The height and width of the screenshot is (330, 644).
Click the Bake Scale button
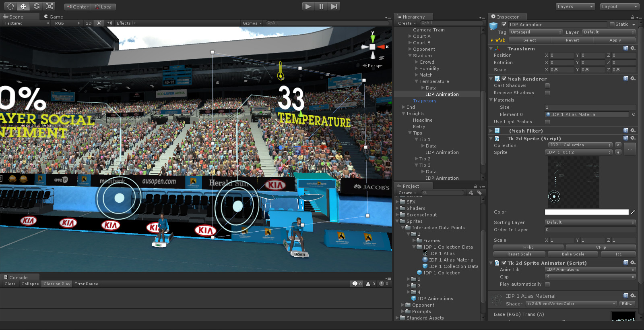573,254
